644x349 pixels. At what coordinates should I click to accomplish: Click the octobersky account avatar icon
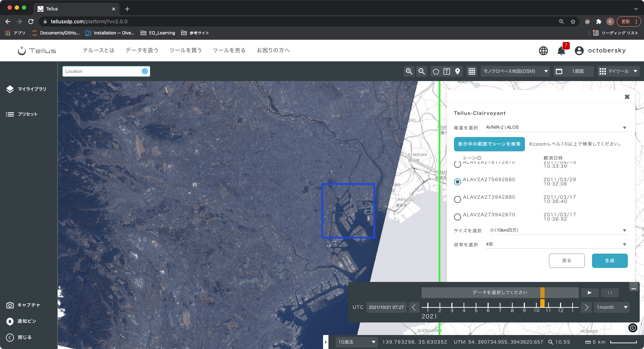coord(579,51)
